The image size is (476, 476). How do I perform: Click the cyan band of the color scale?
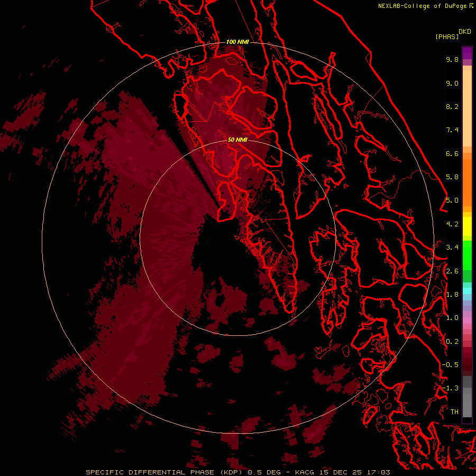[467, 291]
